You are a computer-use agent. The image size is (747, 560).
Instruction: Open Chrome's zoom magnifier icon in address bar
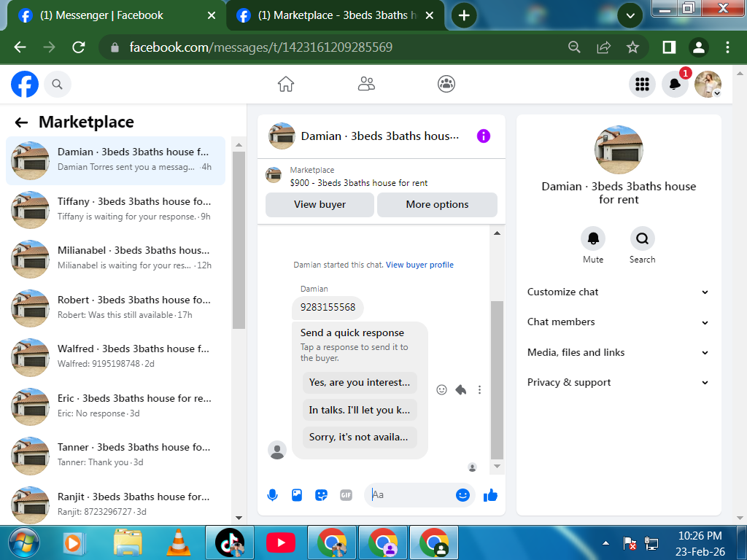point(575,47)
